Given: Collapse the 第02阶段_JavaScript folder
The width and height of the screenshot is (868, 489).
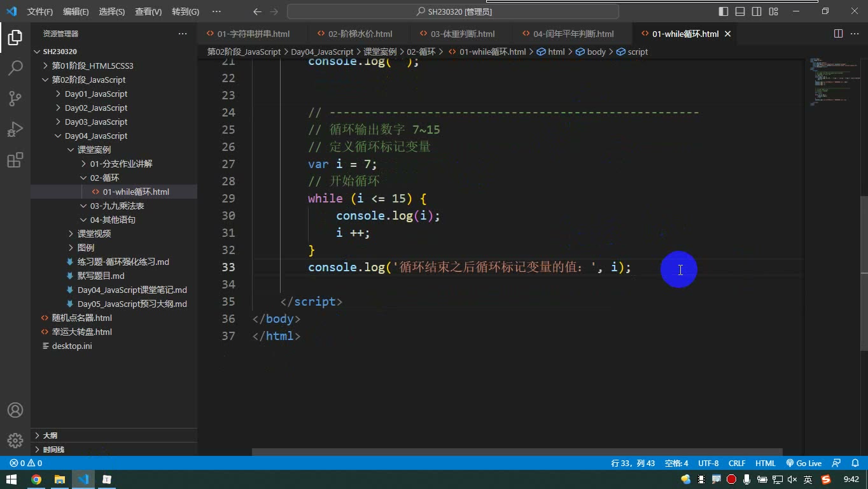Looking at the screenshot, I should click(114, 80).
